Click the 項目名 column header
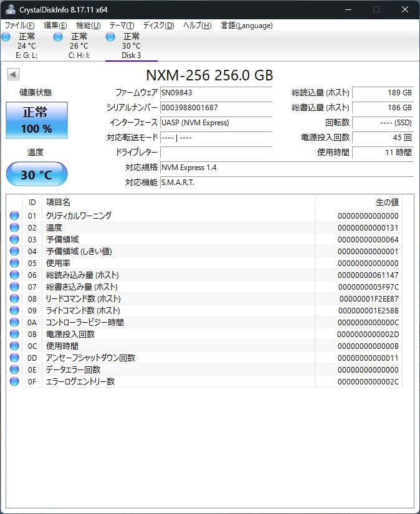 click(x=178, y=202)
